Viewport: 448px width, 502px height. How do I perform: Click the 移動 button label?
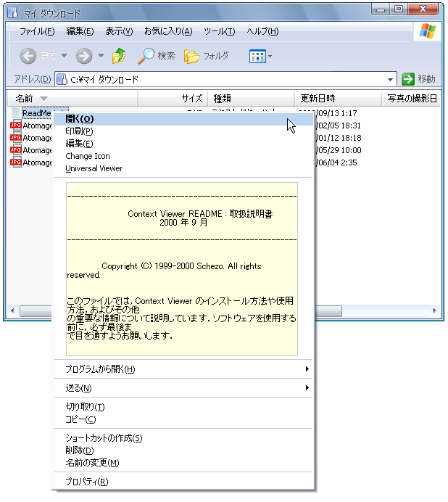click(426, 79)
